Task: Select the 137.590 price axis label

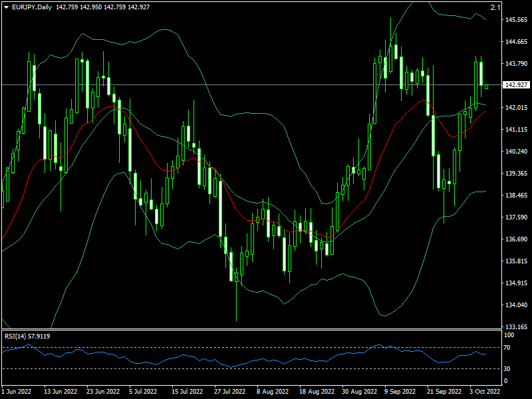Action: pyautogui.click(x=517, y=217)
